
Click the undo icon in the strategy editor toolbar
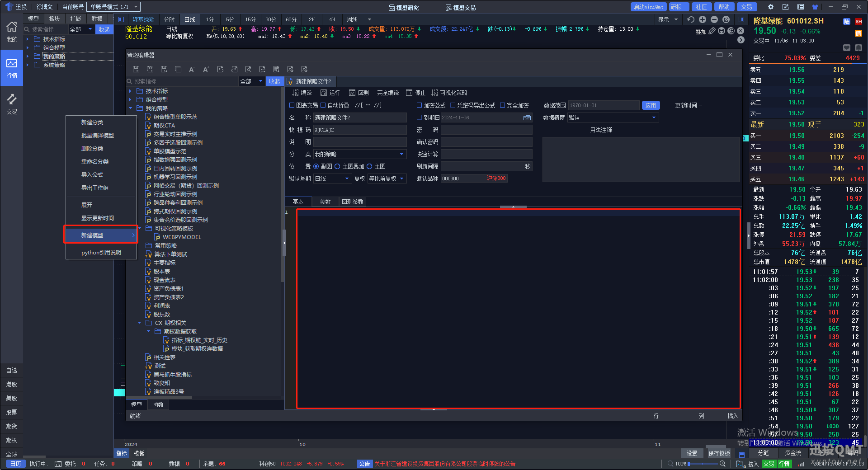click(x=220, y=69)
